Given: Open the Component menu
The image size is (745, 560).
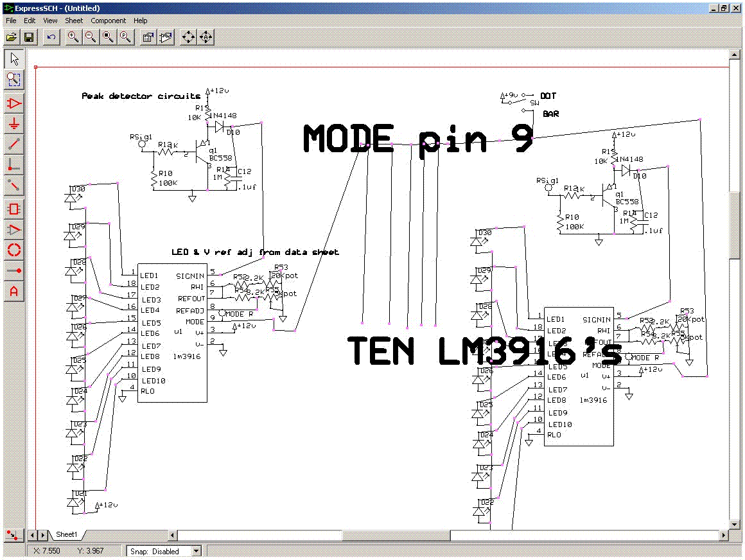Looking at the screenshot, I should [109, 21].
